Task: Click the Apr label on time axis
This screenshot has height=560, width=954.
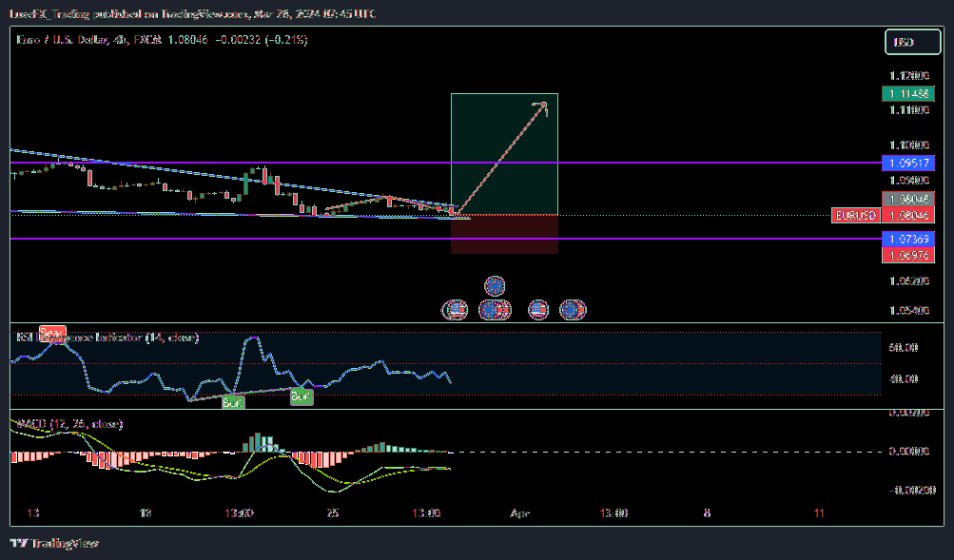Action: click(519, 513)
